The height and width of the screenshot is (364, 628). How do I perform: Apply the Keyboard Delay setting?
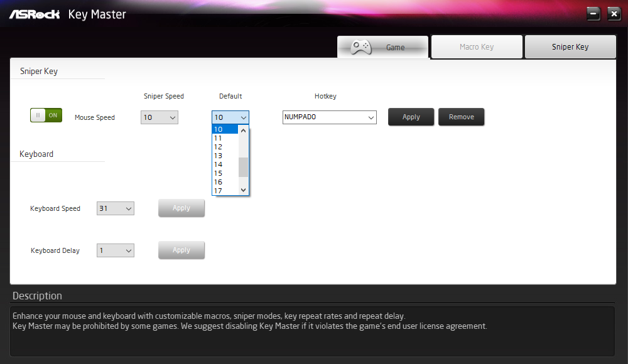181,250
